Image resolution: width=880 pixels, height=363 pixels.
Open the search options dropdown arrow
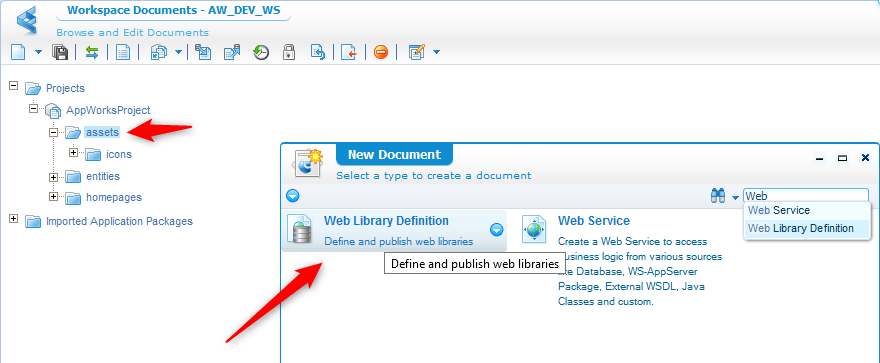(735, 197)
